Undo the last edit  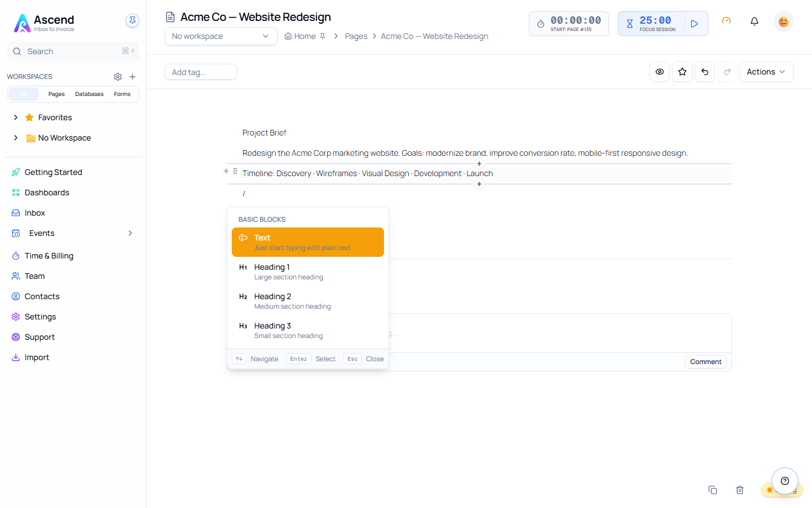pyautogui.click(x=705, y=72)
